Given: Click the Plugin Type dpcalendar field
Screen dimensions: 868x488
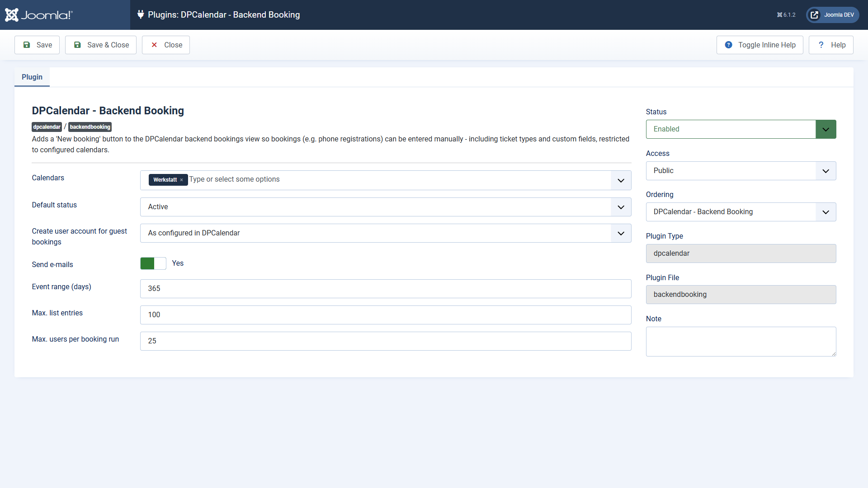Looking at the screenshot, I should tap(741, 253).
